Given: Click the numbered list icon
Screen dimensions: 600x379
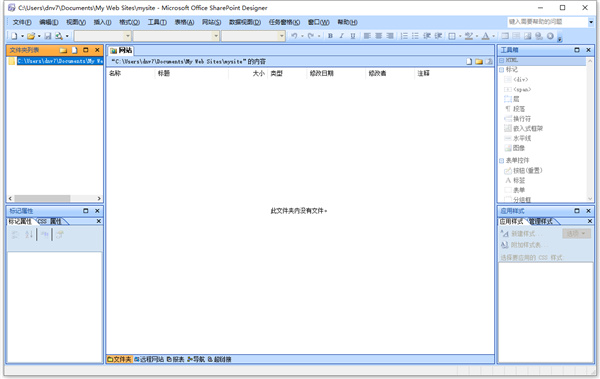Looking at the screenshot, I should pos(404,36).
